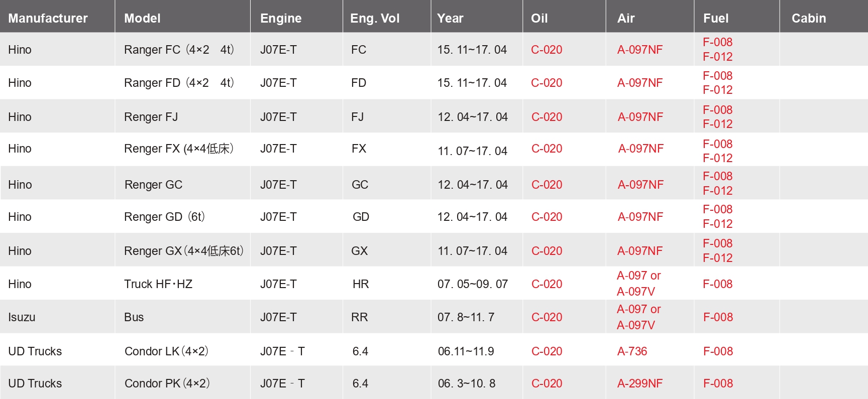Click fuel filter F-012 in Renger FJ row
This screenshot has width=868, height=399.
coord(717,124)
